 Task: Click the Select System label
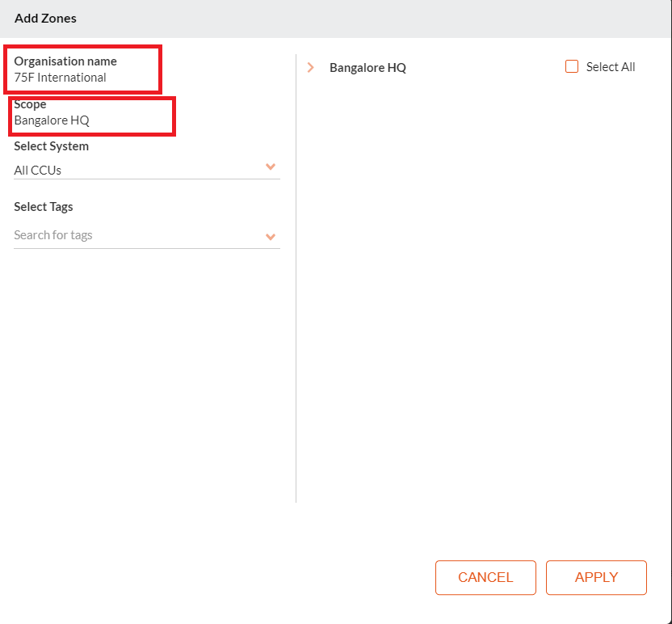(x=52, y=146)
